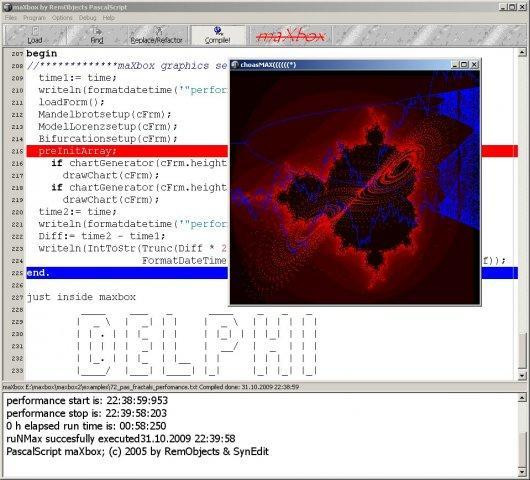Open the Files menu
Viewport: 530px width, 480px height.
pos(11,18)
